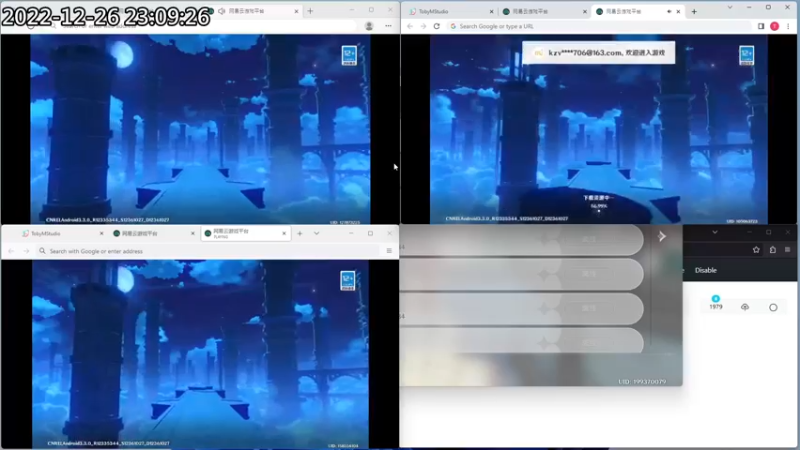Close the 网易云游戏平台 tab in the Edge window
The width and height of the screenshot is (800, 450).
click(296, 11)
